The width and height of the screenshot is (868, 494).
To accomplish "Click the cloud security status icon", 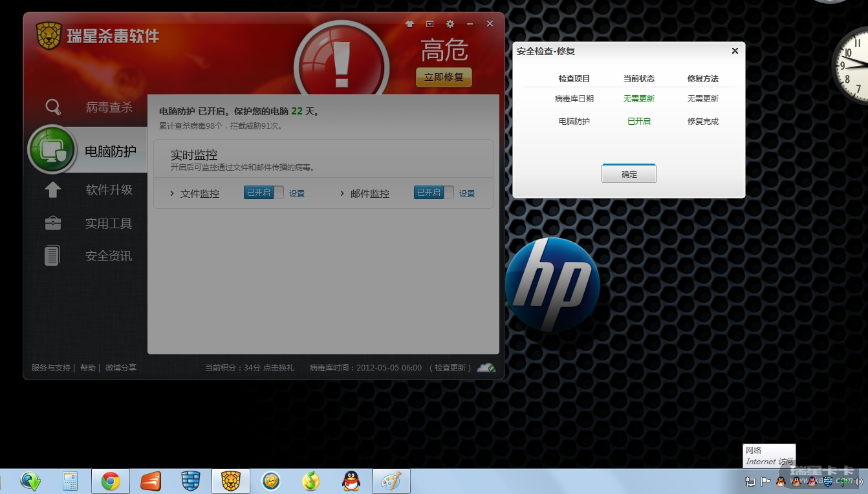I will click(x=486, y=367).
